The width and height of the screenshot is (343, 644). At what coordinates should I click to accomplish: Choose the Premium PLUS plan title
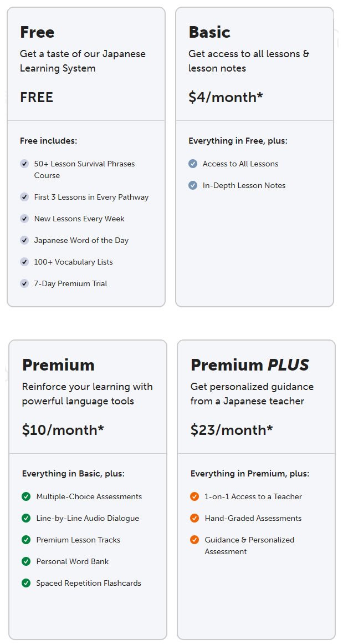pyautogui.click(x=249, y=365)
